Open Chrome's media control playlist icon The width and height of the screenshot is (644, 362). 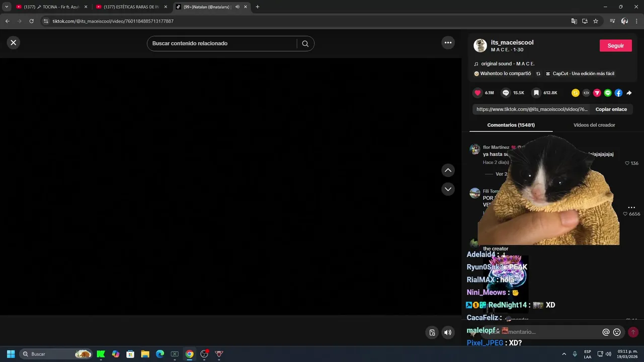point(612,21)
